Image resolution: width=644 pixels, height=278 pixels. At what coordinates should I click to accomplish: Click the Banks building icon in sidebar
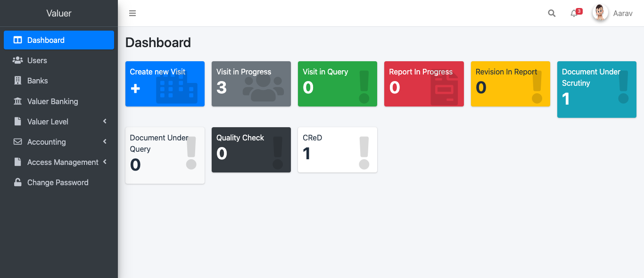point(17,81)
